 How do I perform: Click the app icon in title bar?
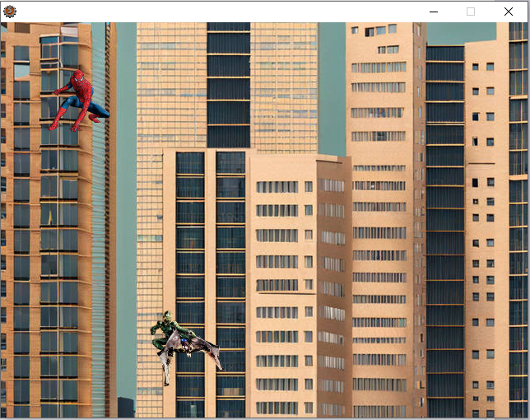click(x=10, y=12)
